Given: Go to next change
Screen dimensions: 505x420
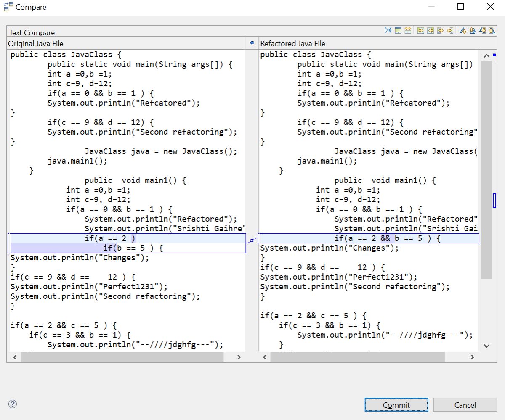Looking at the screenshot, I should (483, 30).
